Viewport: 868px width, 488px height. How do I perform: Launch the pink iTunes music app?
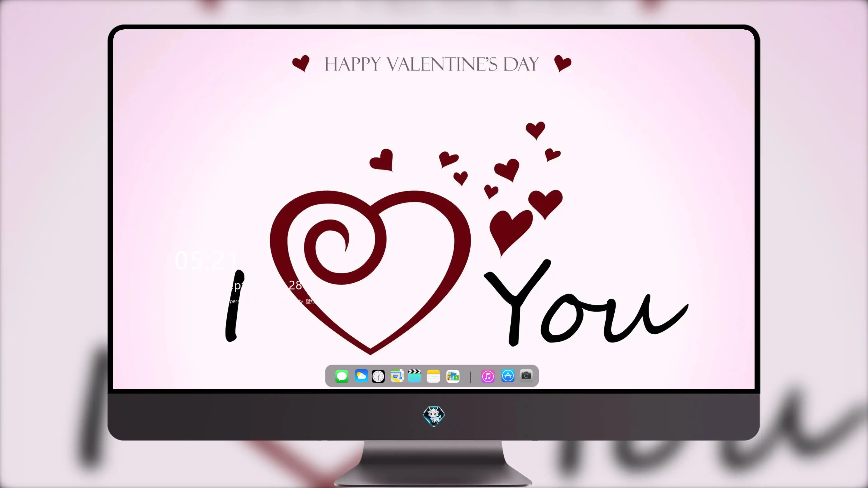[x=488, y=376]
